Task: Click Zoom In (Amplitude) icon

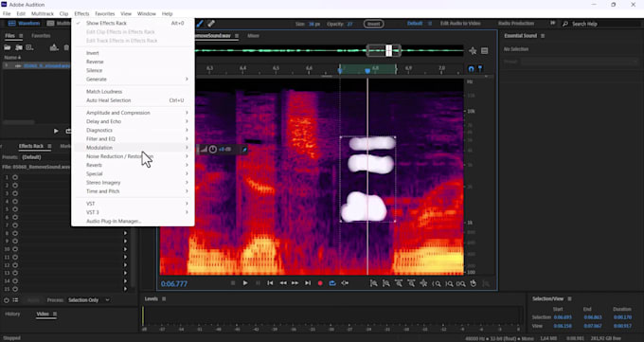Action: [x=374, y=283]
